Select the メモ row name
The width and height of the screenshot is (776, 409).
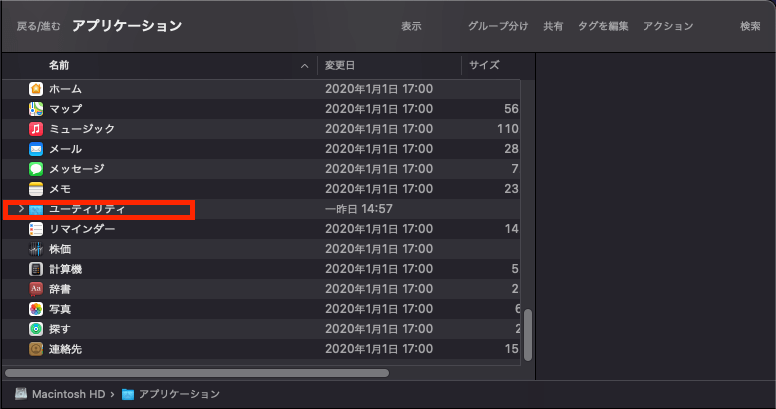60,189
